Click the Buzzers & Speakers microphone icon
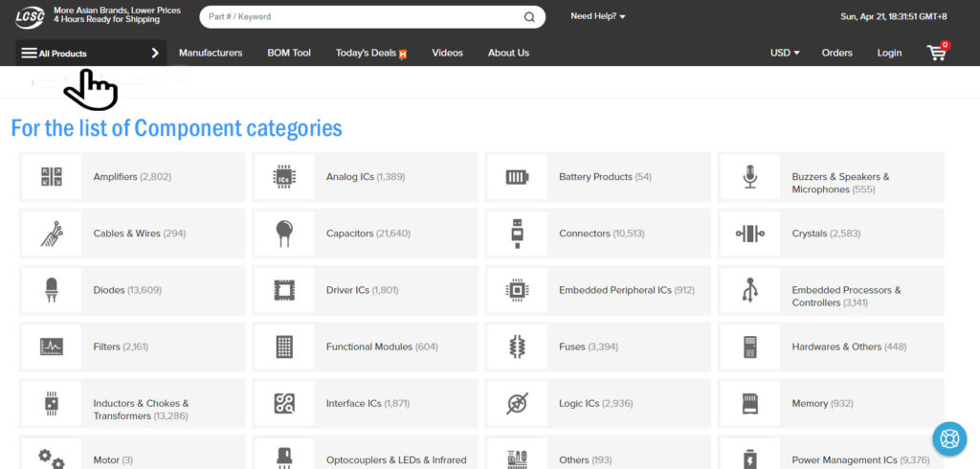 [x=750, y=177]
